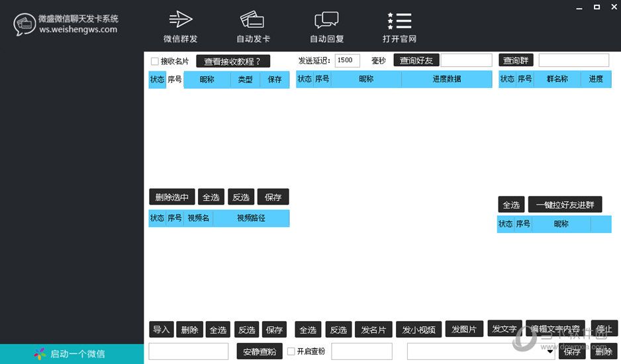
Task: Click the 查询好友 button
Action: pyautogui.click(x=416, y=60)
